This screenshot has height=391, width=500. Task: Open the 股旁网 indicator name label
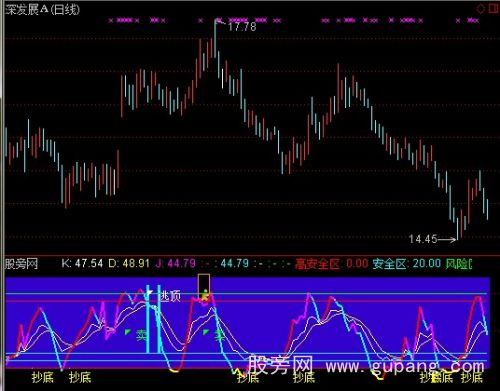tap(21, 264)
